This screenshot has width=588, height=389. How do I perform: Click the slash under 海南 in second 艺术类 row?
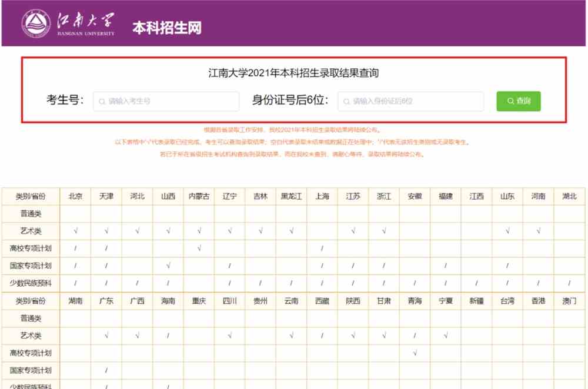[x=168, y=336]
